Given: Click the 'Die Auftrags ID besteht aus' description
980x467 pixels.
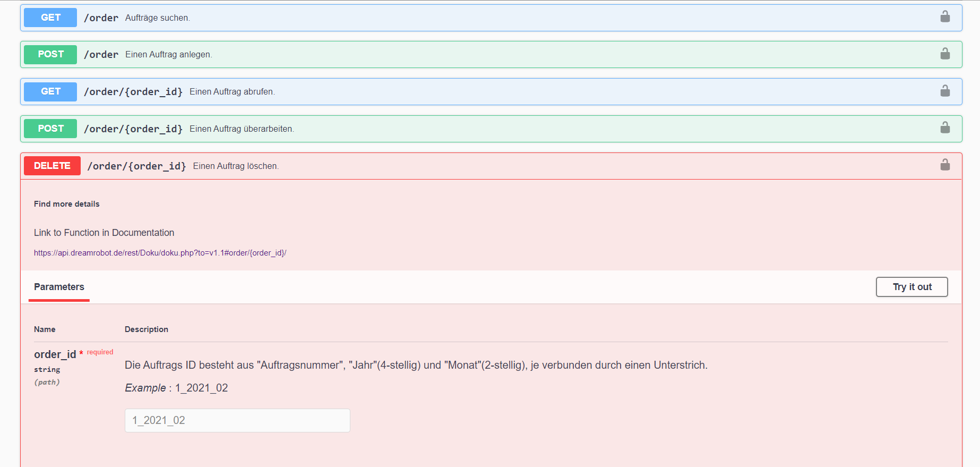Looking at the screenshot, I should point(416,365).
